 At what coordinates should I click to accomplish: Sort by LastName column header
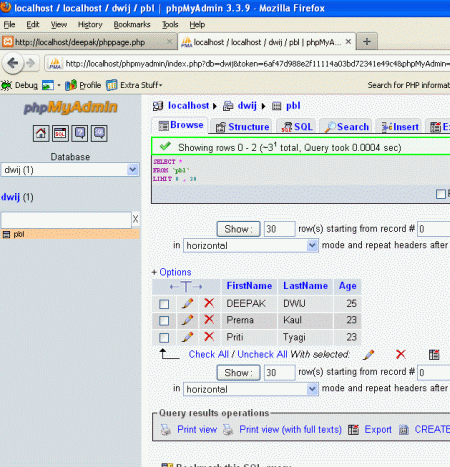tap(305, 286)
